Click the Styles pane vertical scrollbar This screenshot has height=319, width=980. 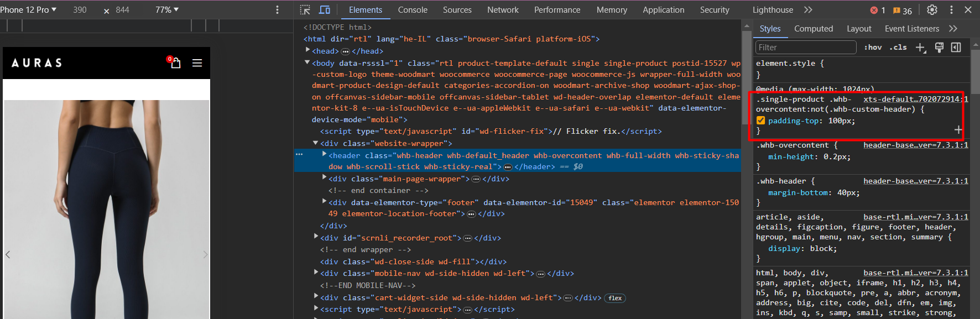click(975, 72)
